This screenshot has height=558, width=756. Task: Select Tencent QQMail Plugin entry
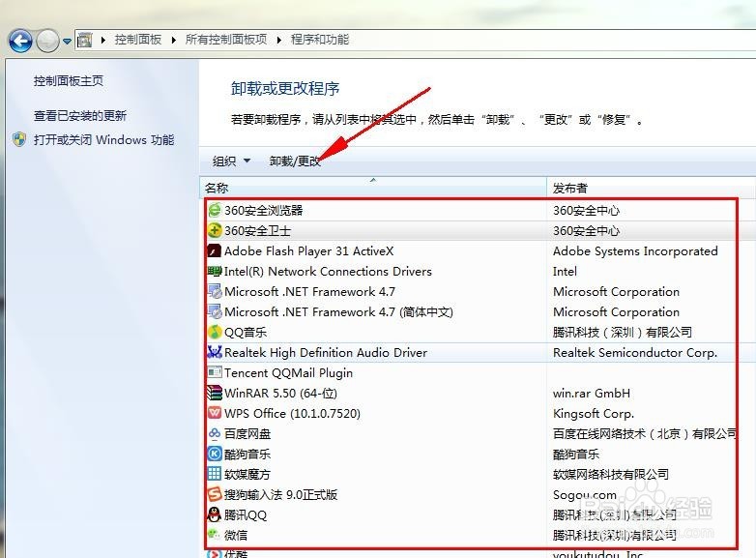tap(288, 372)
